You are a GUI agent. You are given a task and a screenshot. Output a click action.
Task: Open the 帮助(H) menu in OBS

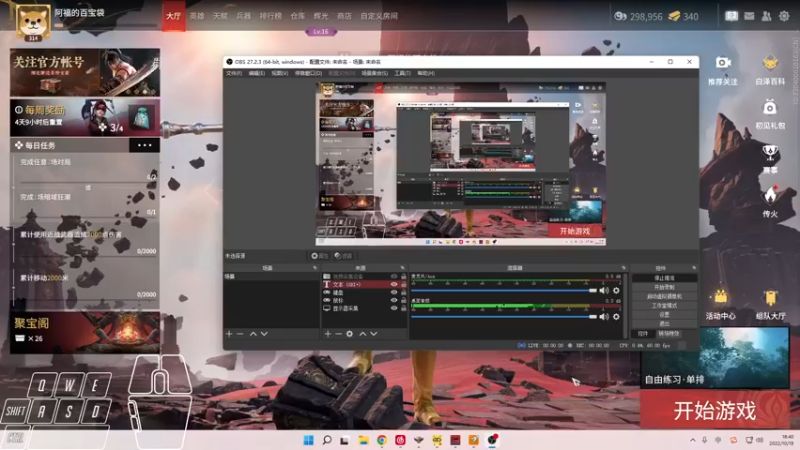426,73
